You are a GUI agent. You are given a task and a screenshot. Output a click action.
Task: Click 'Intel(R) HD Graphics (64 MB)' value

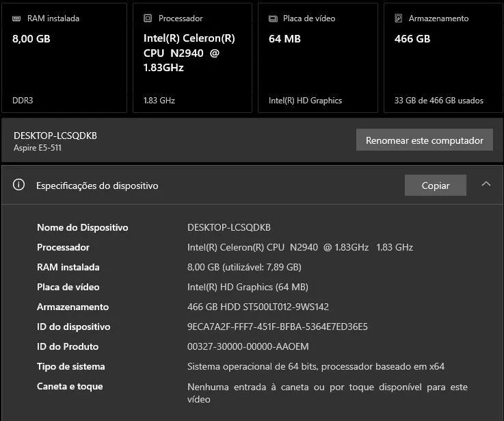click(x=248, y=287)
